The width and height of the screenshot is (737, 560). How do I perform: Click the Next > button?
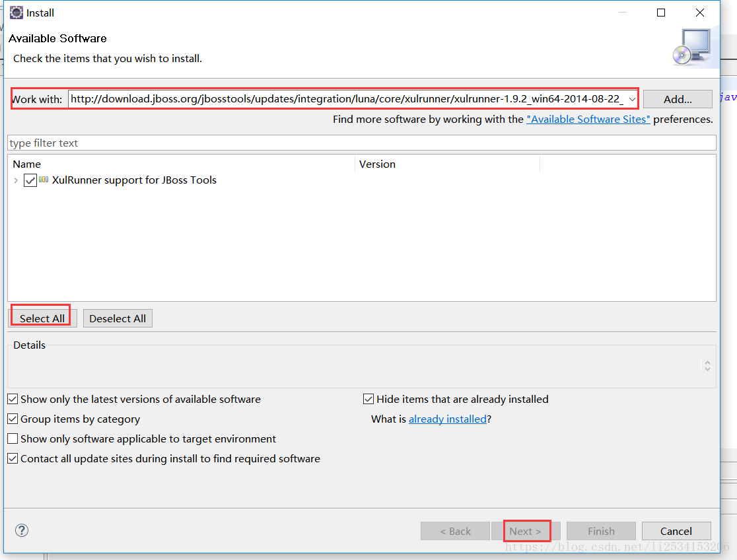coord(526,532)
